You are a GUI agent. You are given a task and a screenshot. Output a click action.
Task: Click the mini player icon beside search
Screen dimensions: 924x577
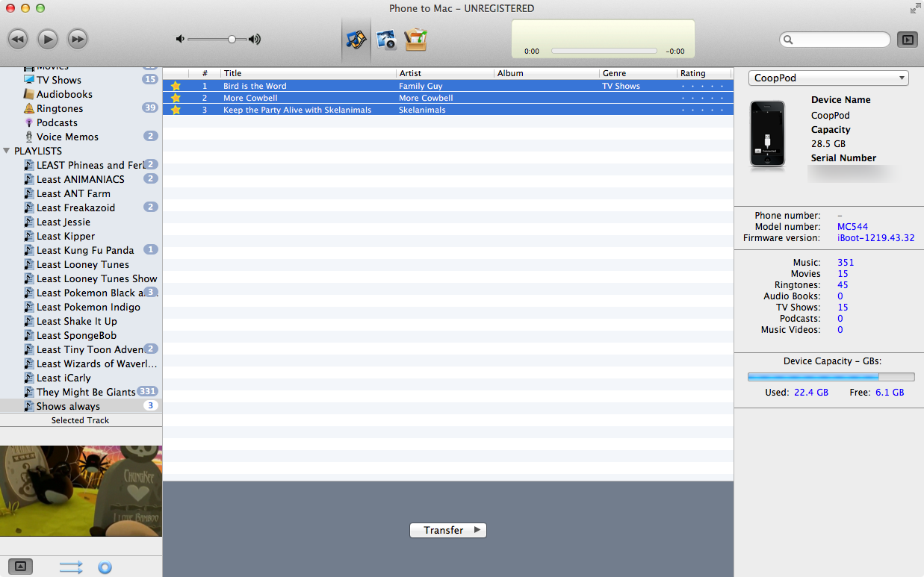(x=908, y=40)
